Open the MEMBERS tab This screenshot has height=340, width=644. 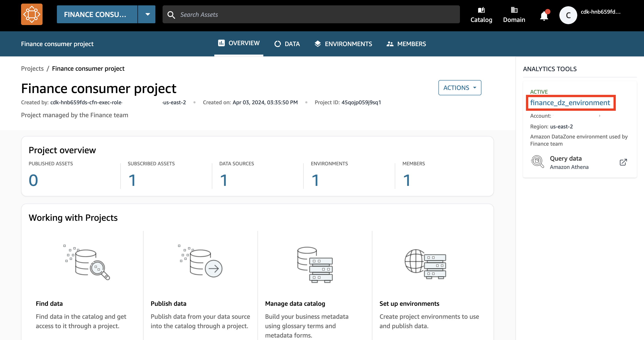coord(406,44)
